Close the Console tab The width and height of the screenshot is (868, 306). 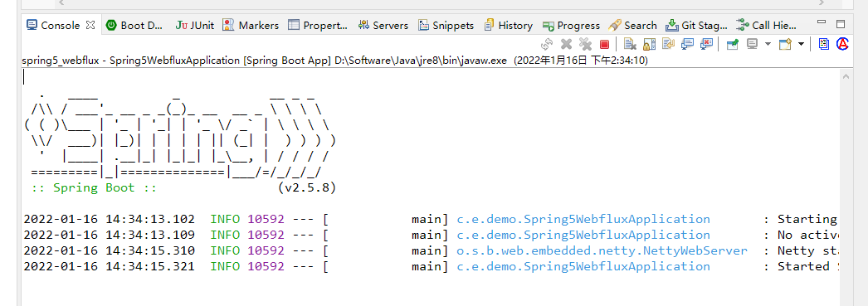pos(90,25)
